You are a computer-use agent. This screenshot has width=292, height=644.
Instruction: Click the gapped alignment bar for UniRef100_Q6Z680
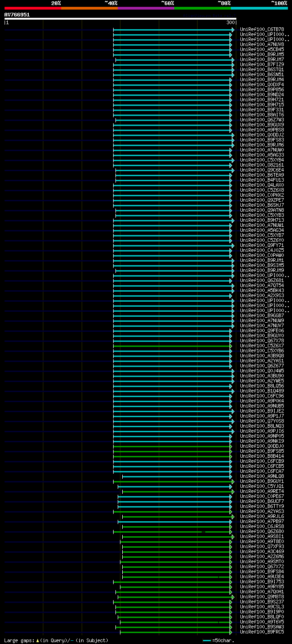pyautogui.click(x=172, y=532)
